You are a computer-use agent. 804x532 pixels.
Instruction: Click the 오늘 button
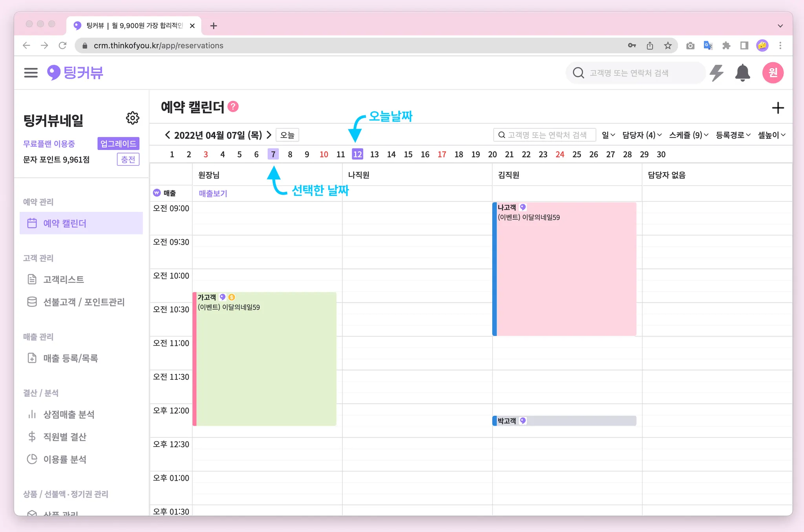tap(287, 135)
